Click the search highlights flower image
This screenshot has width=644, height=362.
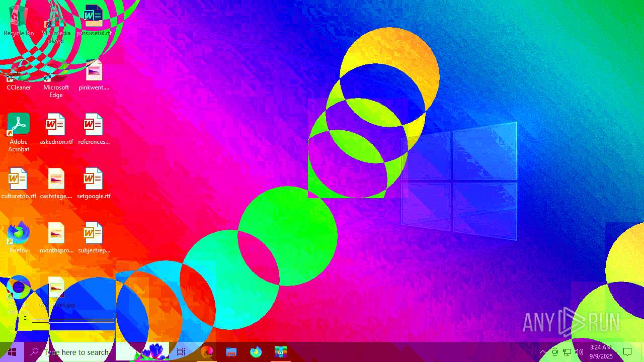[x=154, y=351]
